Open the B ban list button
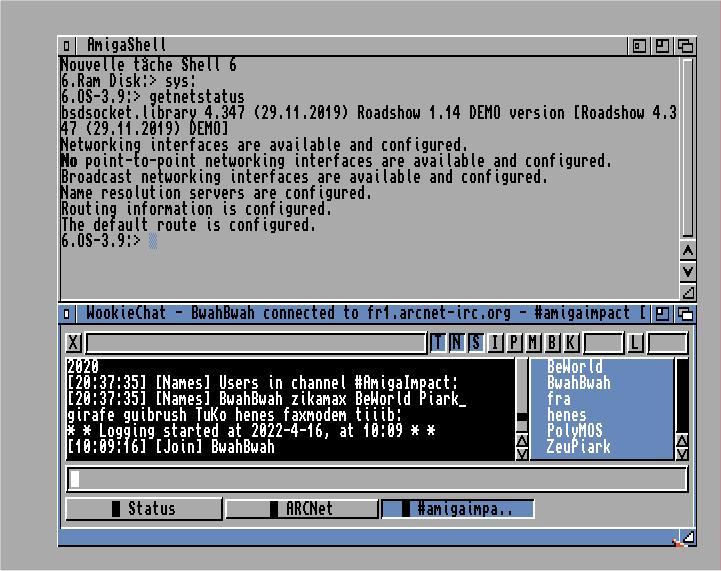The image size is (721, 571). tap(552, 343)
